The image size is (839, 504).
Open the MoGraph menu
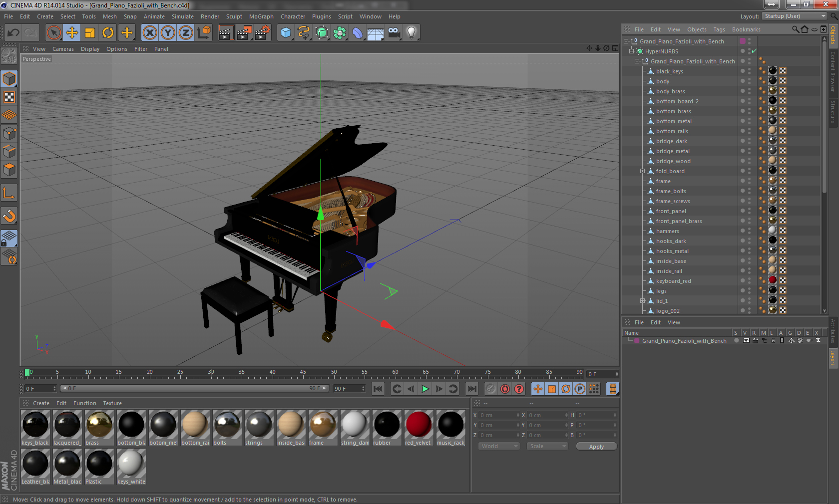click(261, 16)
